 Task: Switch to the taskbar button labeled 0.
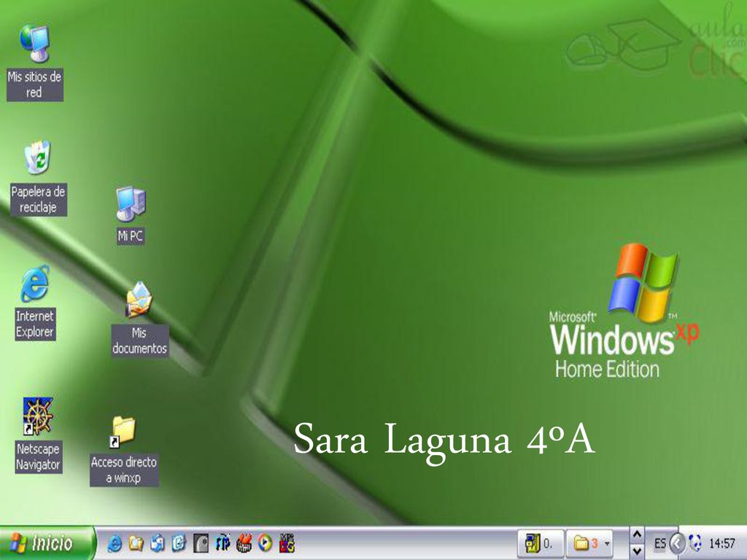541,543
